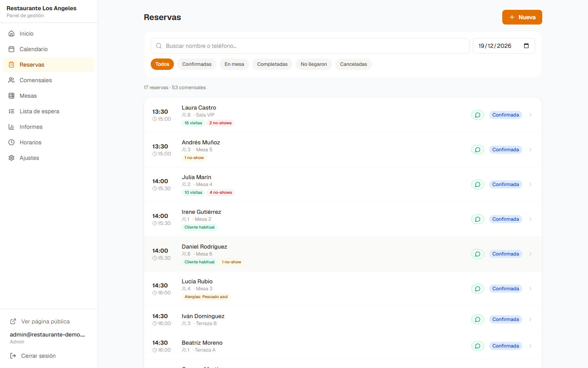Click the Ajustes gear icon
Viewport: 588px width, 368px height.
click(11, 158)
